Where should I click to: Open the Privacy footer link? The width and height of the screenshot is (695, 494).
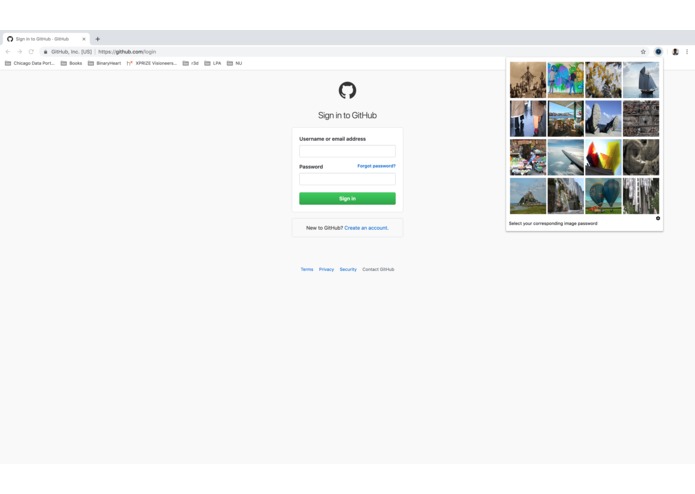(326, 269)
